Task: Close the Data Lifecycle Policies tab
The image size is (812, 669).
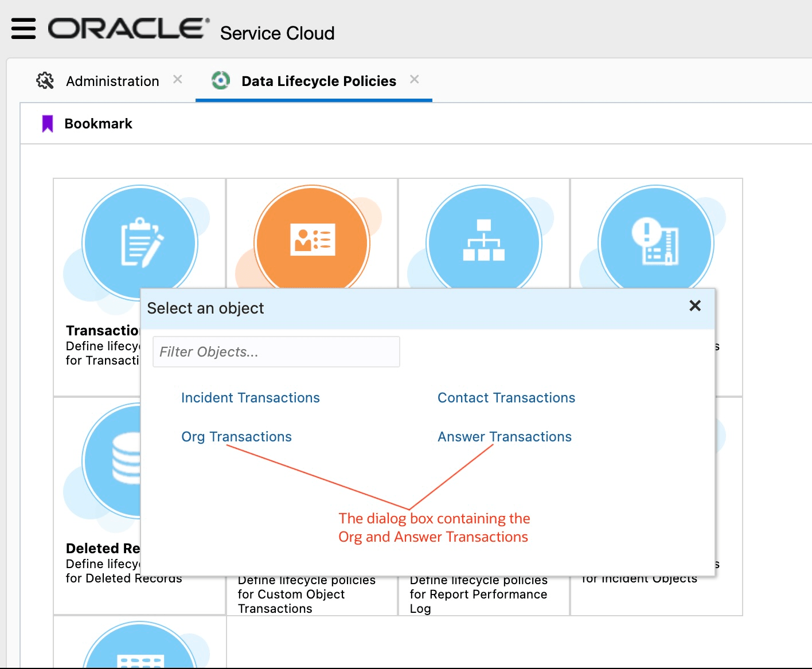Action: pyautogui.click(x=415, y=80)
